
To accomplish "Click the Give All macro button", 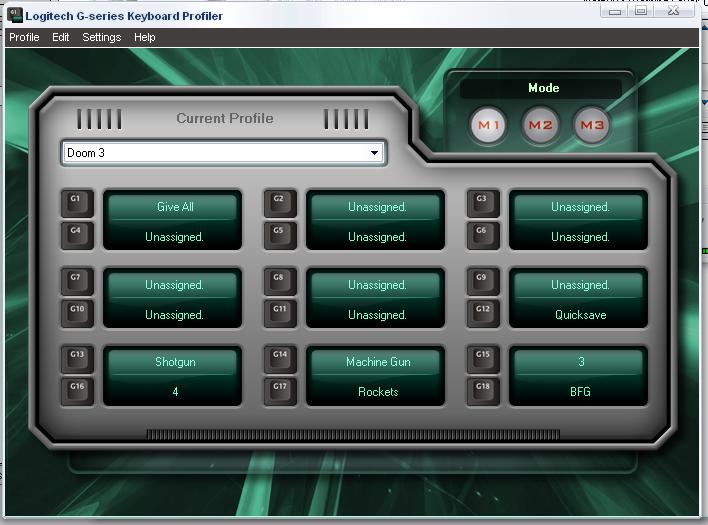I will coord(175,207).
